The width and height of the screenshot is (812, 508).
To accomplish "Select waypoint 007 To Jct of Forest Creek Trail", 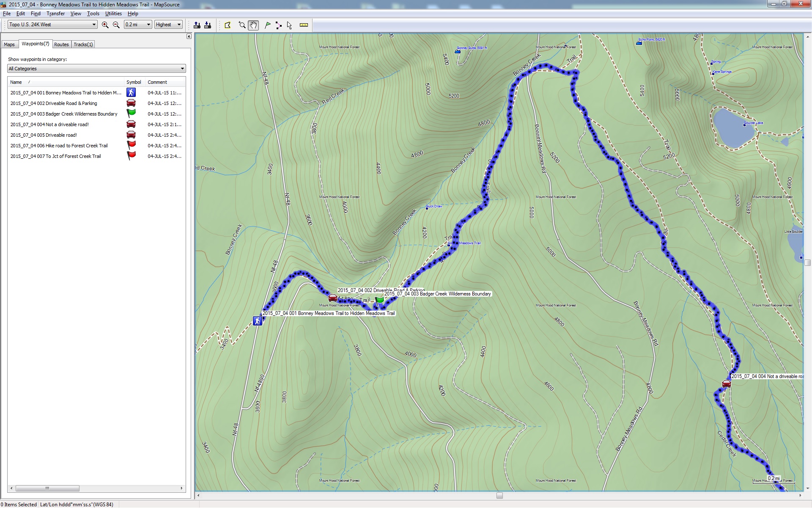I will 96,156.
